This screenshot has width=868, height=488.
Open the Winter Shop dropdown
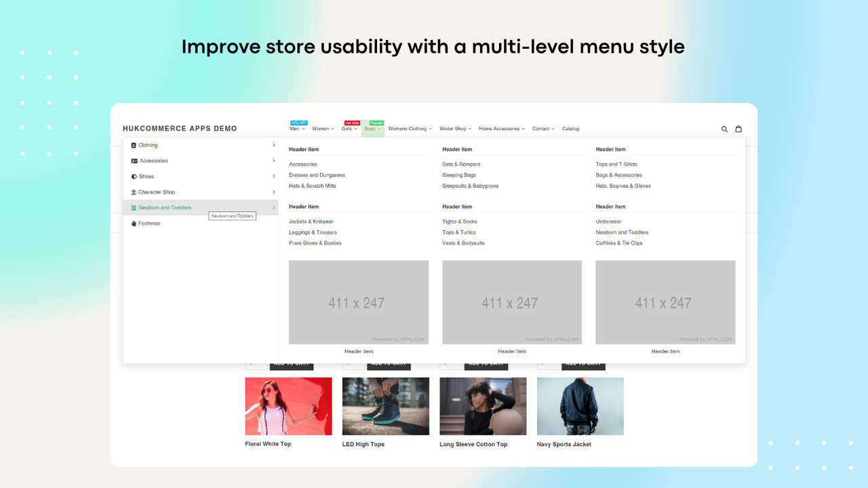(455, 129)
